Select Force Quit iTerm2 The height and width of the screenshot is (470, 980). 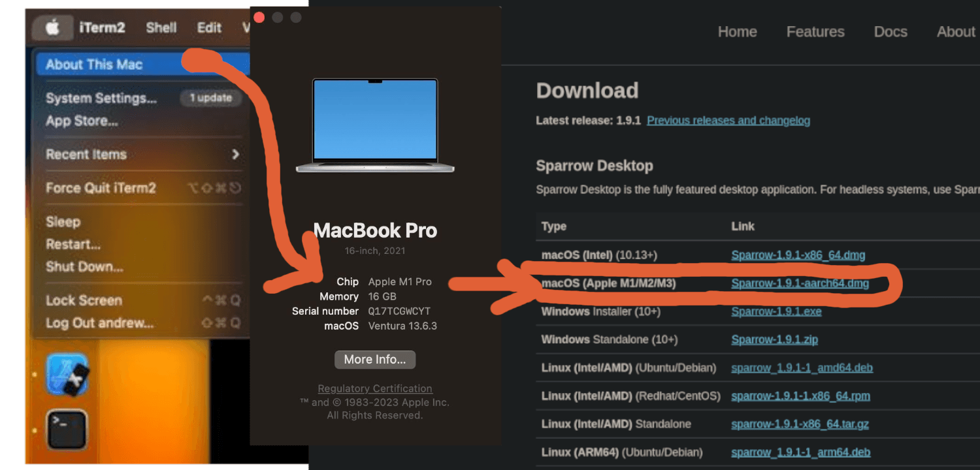point(101,188)
